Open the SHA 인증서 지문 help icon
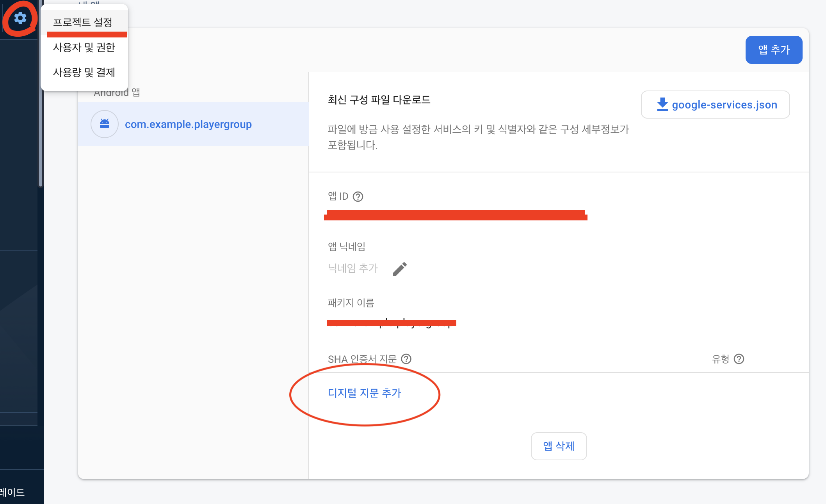The height and width of the screenshot is (504, 826). pos(406,358)
